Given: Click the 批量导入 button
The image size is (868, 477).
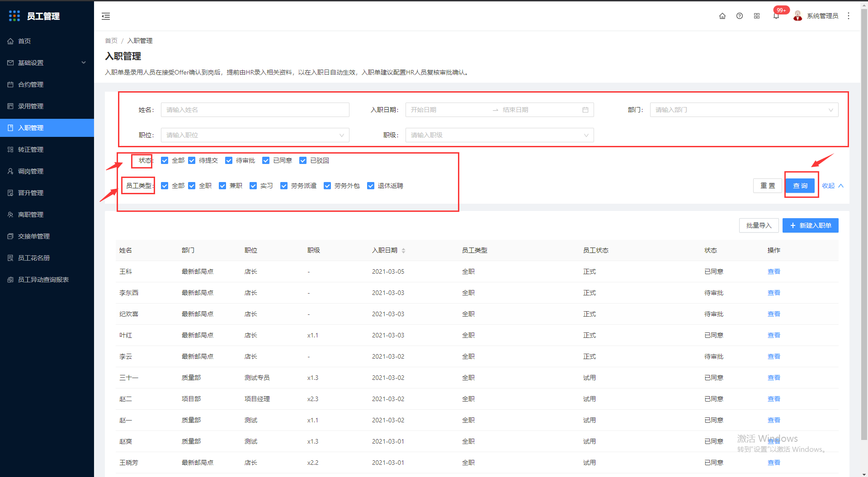Looking at the screenshot, I should coord(759,225).
